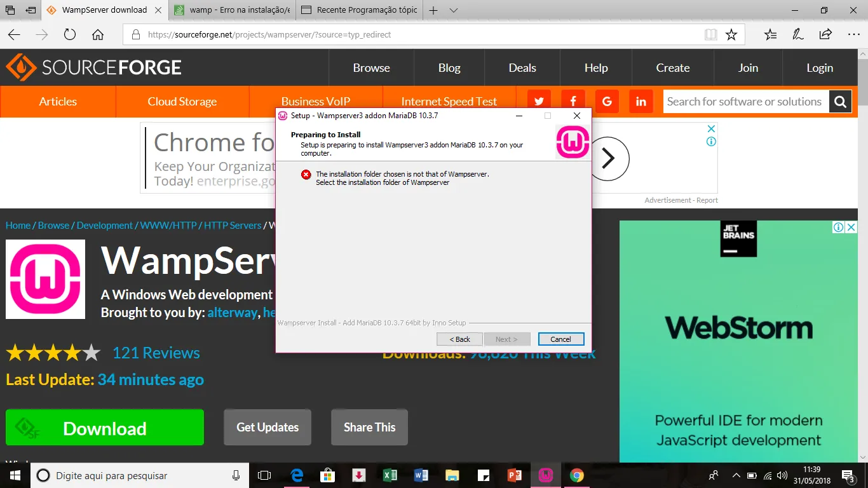Open the Action Center notifications
The image size is (868, 488).
848,475
